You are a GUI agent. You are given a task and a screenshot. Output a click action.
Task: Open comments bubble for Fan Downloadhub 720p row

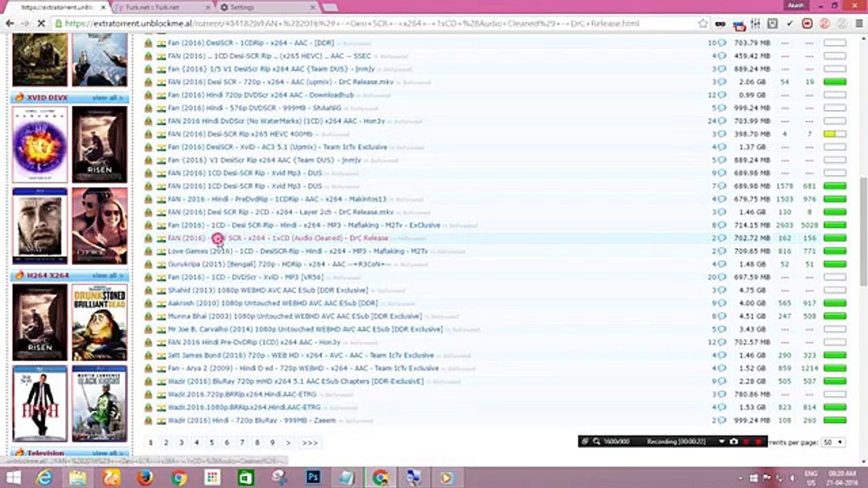tap(722, 95)
